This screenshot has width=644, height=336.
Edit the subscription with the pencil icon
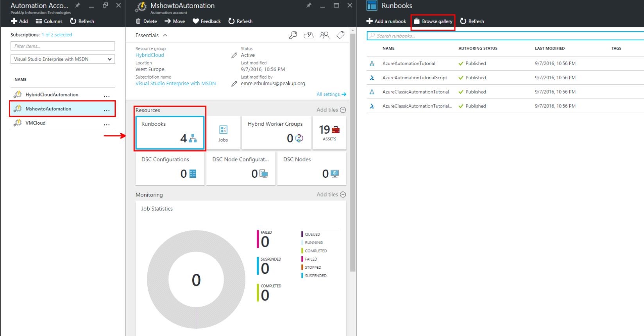[234, 84]
